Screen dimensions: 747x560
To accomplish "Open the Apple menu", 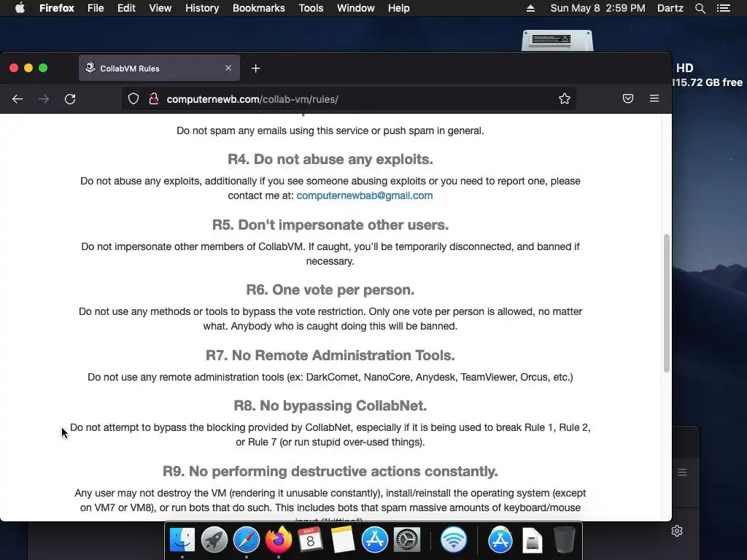I will [20, 8].
